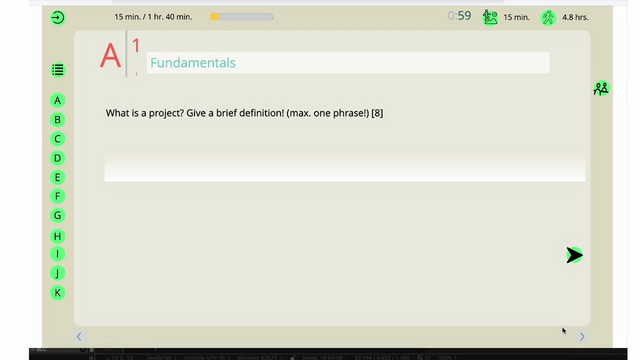Navigate to section H
This screenshot has height=360, width=640.
(58, 236)
